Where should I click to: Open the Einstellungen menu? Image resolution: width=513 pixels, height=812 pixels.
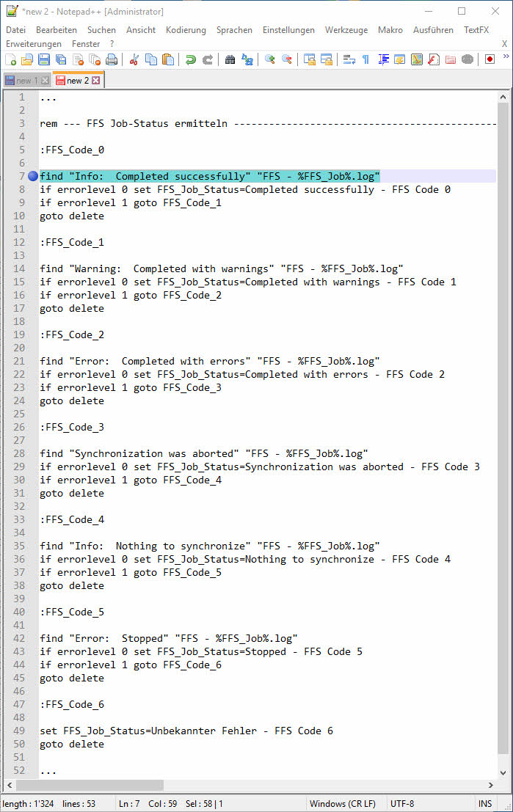coord(288,30)
